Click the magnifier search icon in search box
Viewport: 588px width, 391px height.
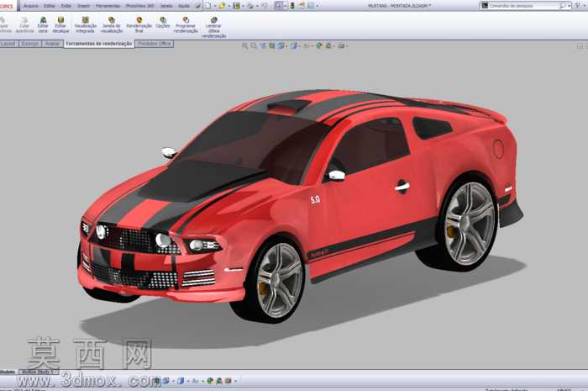(562, 6)
